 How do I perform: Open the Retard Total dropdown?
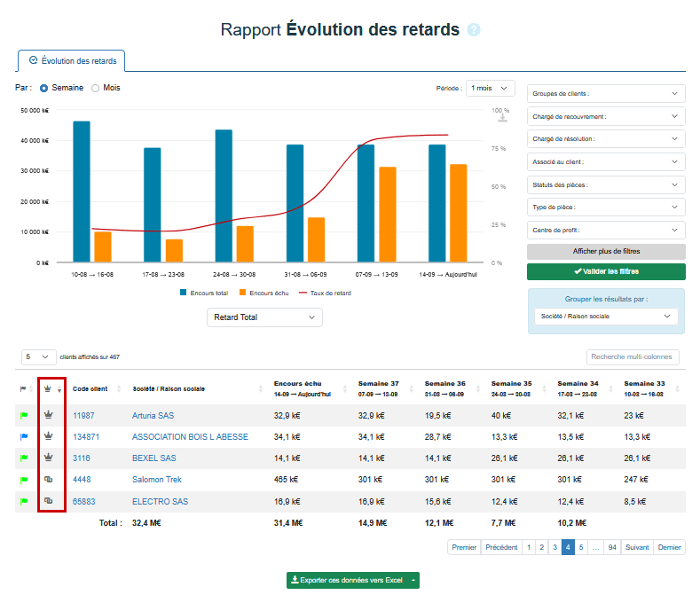coord(264,317)
